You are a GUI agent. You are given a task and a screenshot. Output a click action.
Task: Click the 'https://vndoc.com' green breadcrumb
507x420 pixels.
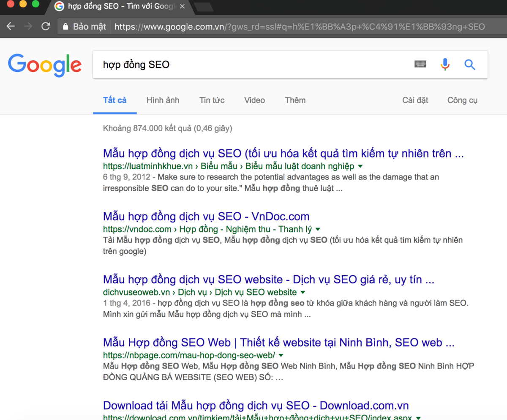point(138,229)
